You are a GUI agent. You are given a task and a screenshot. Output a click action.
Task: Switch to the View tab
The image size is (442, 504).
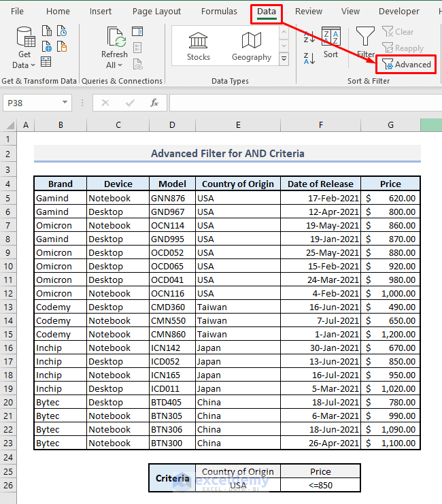(350, 12)
